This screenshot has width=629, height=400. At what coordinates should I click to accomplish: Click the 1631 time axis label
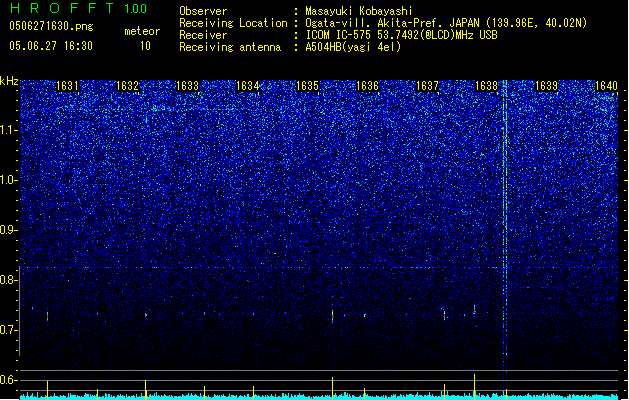click(67, 86)
